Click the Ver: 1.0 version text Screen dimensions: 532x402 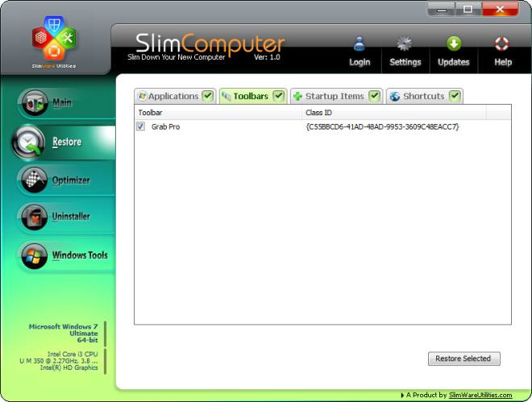(267, 57)
